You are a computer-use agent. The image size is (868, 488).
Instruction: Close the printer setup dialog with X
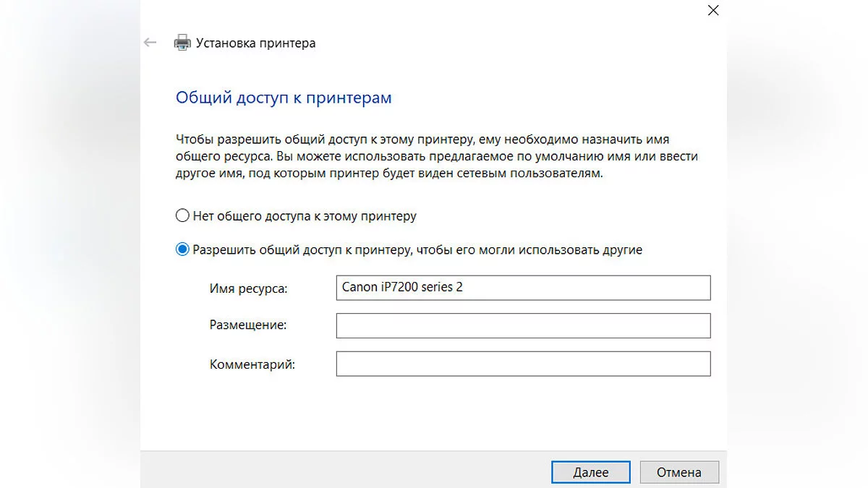713,10
